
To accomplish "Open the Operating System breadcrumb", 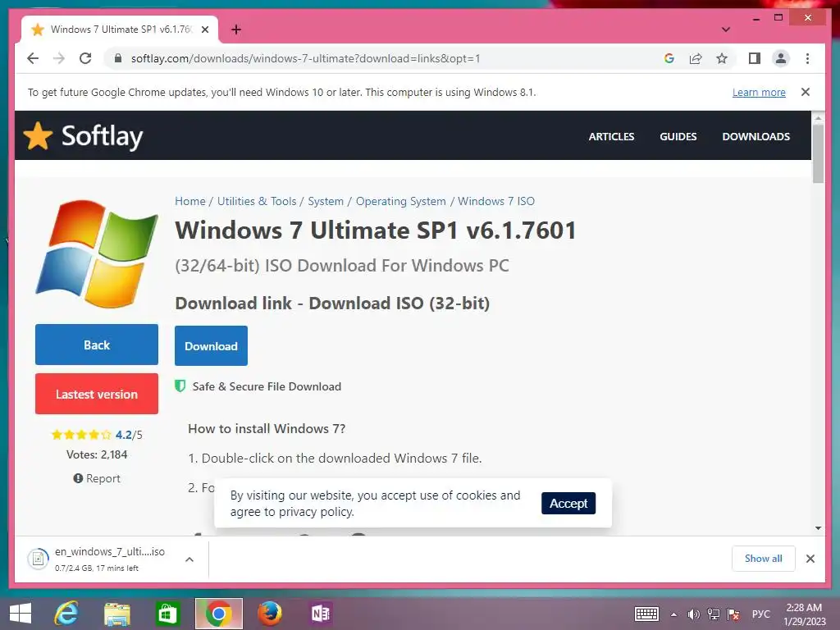I will pos(400,202).
